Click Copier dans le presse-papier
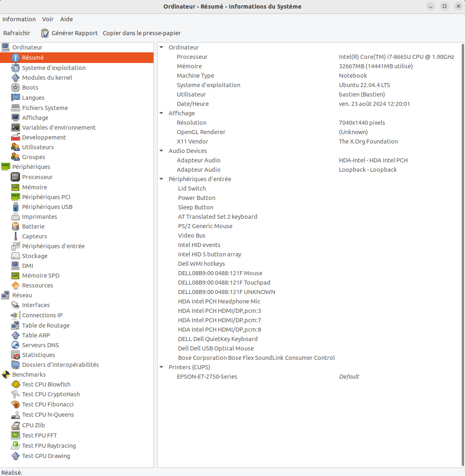This screenshot has height=476, width=465. click(142, 33)
